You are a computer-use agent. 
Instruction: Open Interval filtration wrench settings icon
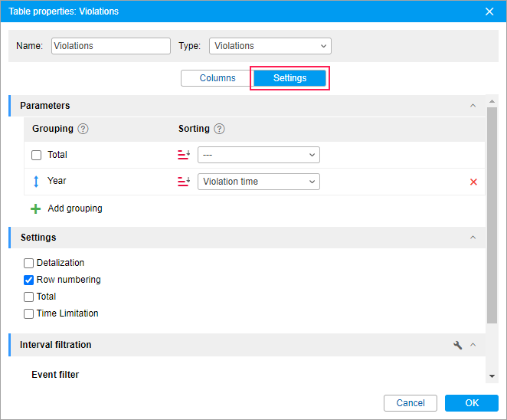point(457,345)
